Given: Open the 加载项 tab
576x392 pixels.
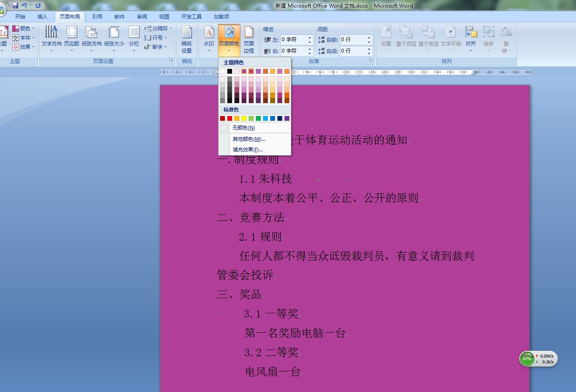Looking at the screenshot, I should tap(221, 17).
